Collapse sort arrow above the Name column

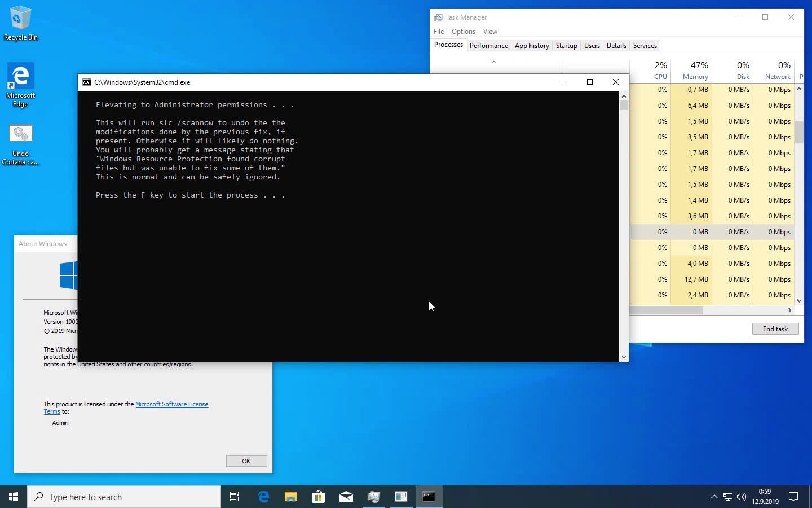pos(493,62)
